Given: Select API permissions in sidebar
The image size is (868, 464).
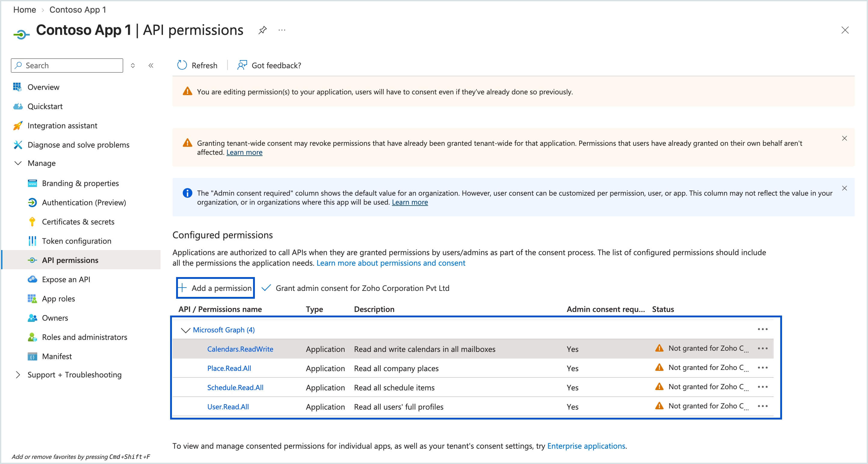Looking at the screenshot, I should pos(70,260).
